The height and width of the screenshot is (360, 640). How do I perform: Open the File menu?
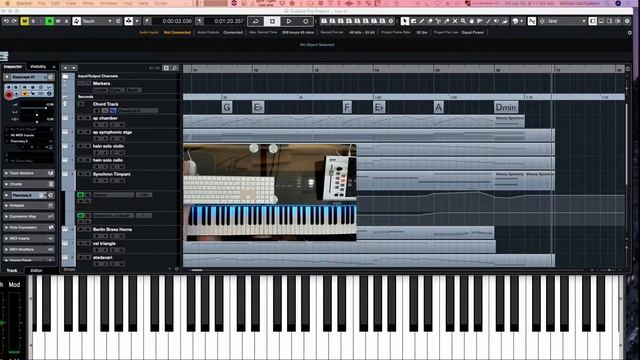[42, 3]
